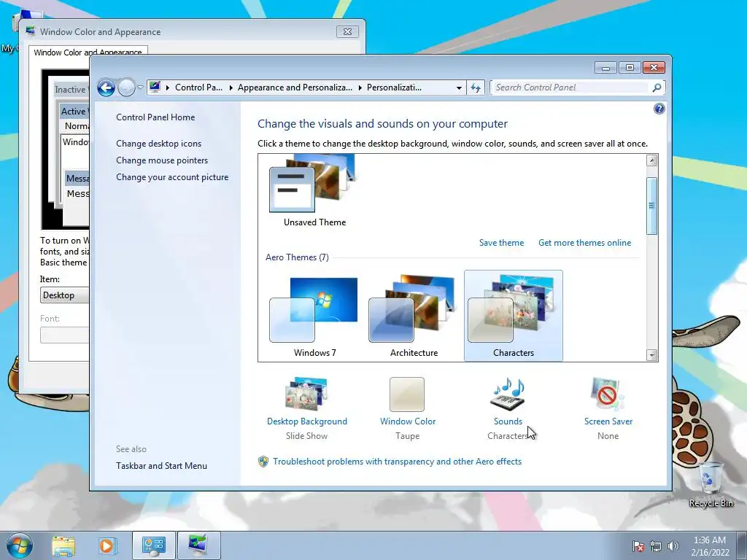Click the Personalization breadcrumb segment
The height and width of the screenshot is (560, 747).
(x=394, y=87)
